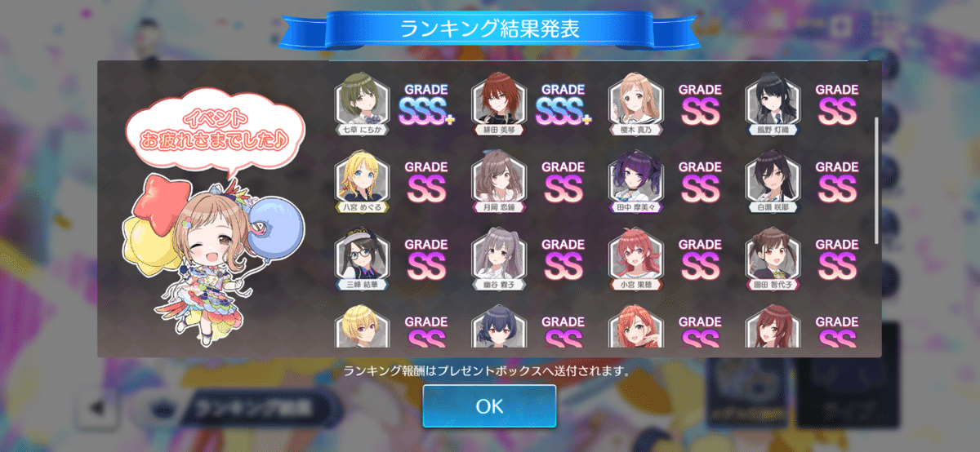Select 小宮 果穂 portrait icon
Image resolution: width=980 pixels, height=452 pixels.
[636, 259]
